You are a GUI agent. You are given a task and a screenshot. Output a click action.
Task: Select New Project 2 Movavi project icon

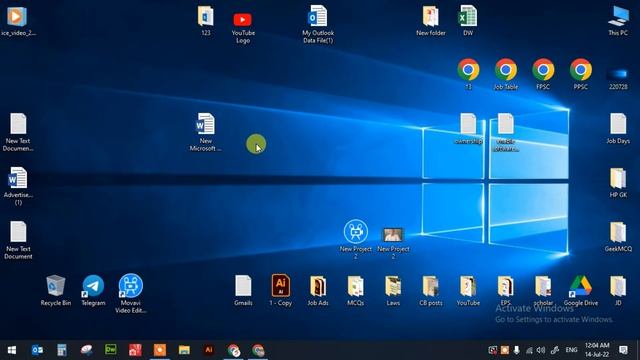(x=356, y=231)
